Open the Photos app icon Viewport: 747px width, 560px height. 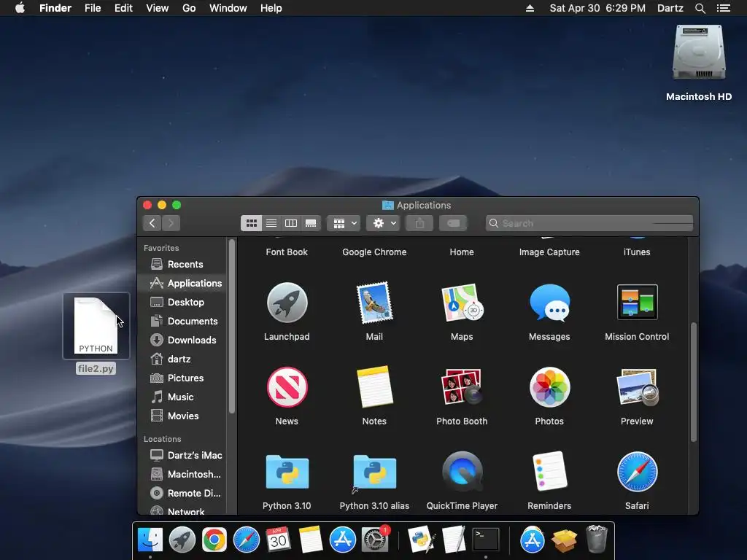click(x=549, y=387)
